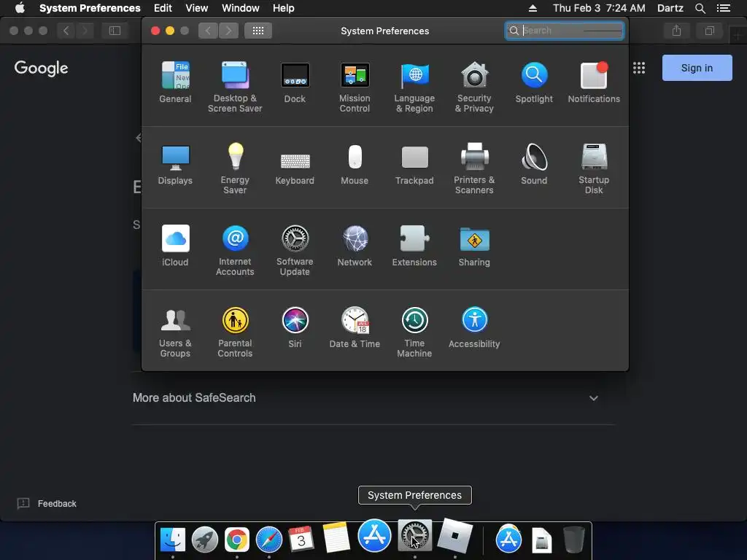Click the Spotlight magnifier in menu bar
The image size is (747, 560).
(x=700, y=8)
